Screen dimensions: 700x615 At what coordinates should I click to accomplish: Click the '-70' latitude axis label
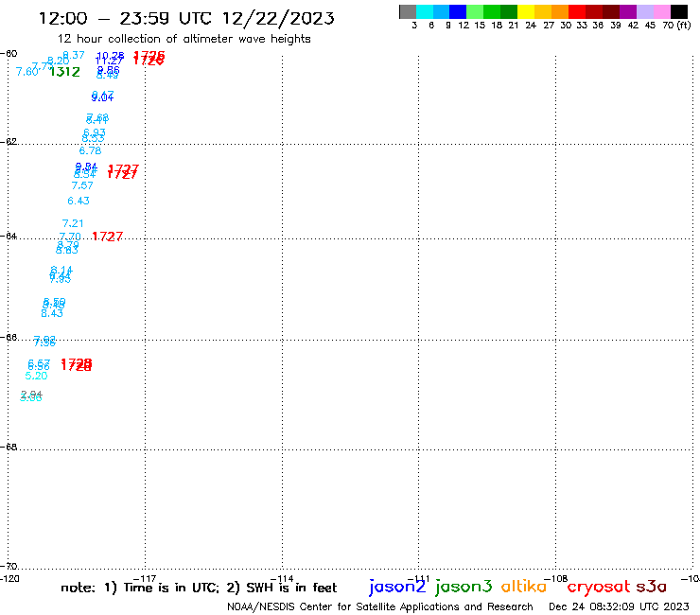[9, 566]
